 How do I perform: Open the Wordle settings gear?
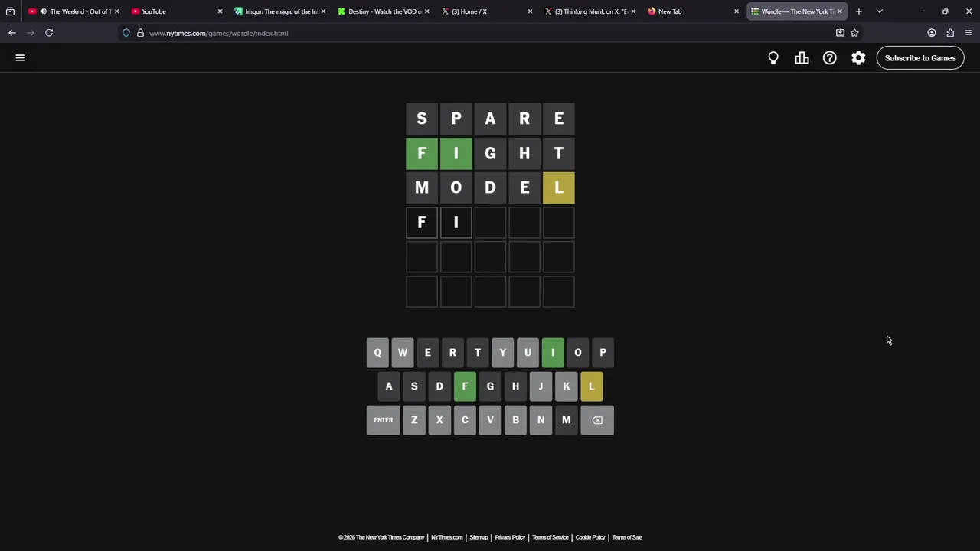(858, 58)
